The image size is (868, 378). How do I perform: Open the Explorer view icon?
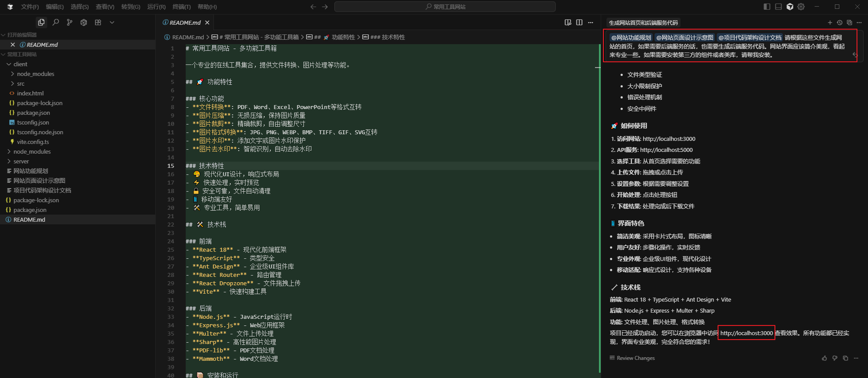[x=41, y=22]
